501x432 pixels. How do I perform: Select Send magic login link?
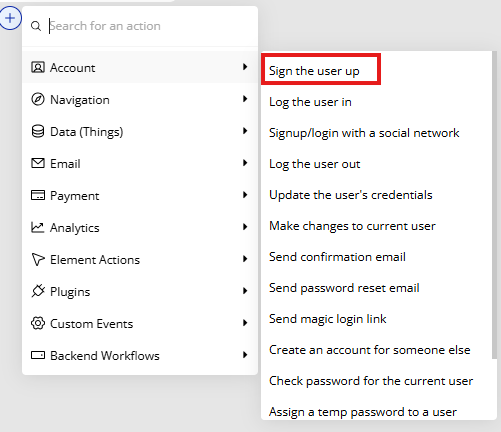tap(328, 319)
